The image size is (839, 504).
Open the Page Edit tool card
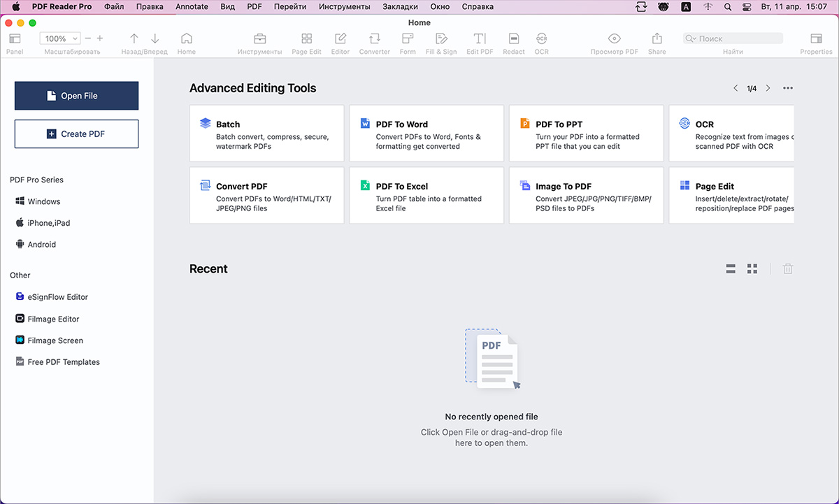(x=731, y=195)
